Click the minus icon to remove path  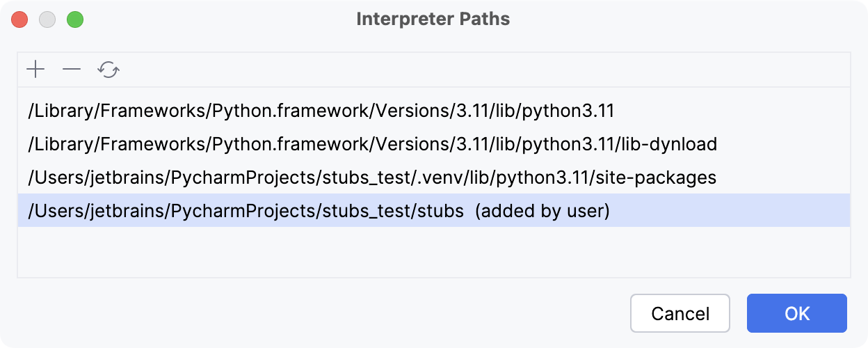72,70
